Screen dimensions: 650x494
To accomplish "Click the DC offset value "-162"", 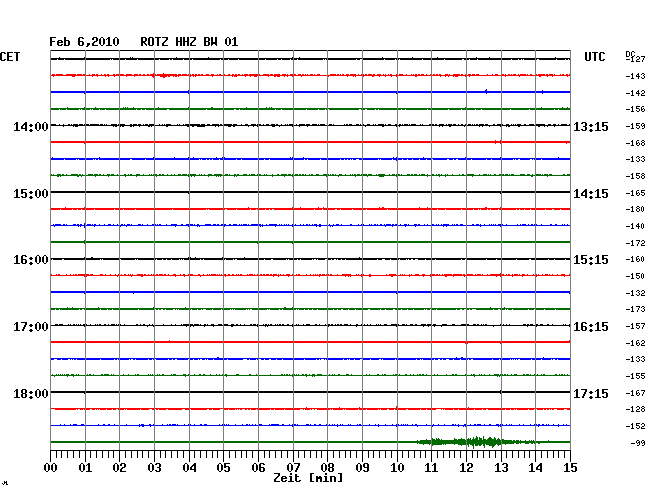I will click(x=635, y=343).
